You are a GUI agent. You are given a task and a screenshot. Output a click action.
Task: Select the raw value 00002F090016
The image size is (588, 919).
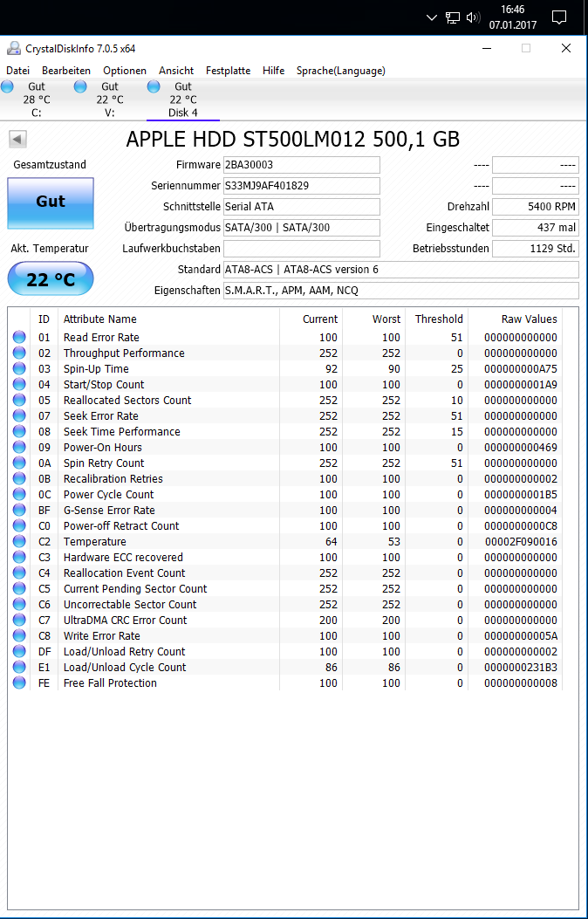[521, 542]
